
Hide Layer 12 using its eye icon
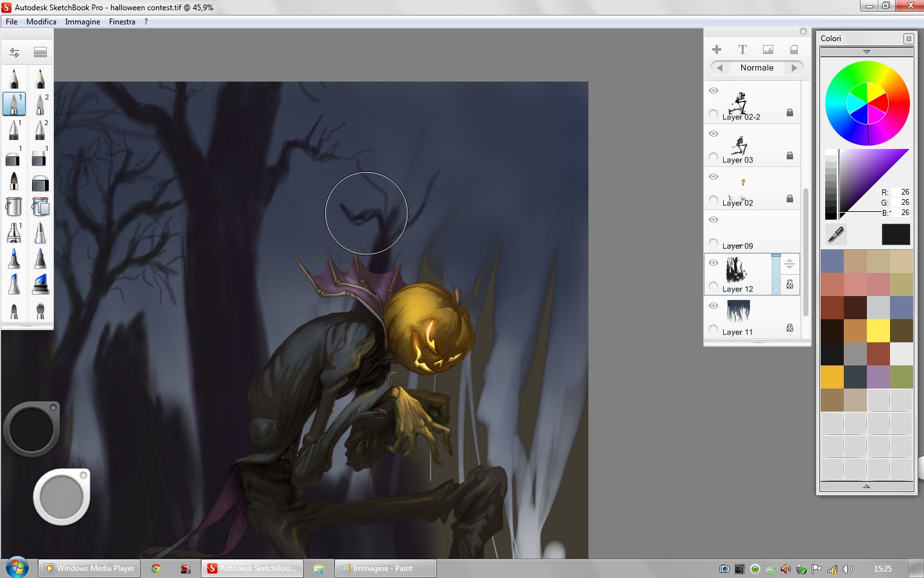click(x=714, y=263)
